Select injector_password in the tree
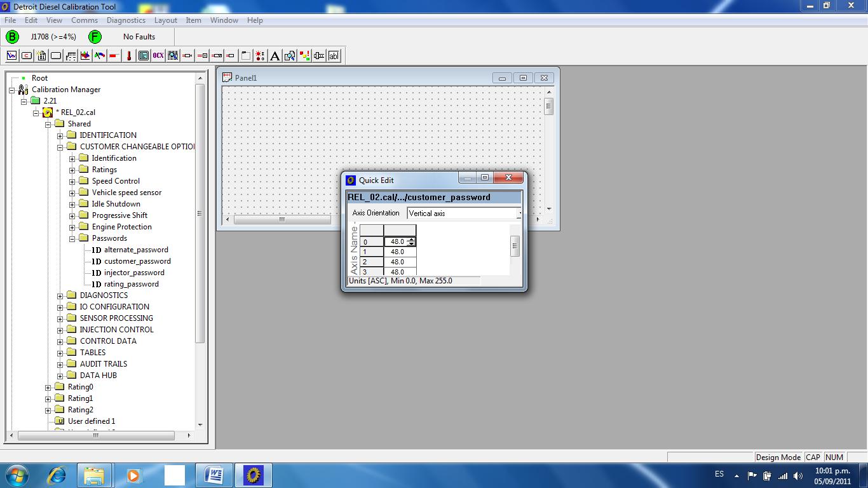The width and height of the screenshot is (868, 488). click(x=134, y=273)
